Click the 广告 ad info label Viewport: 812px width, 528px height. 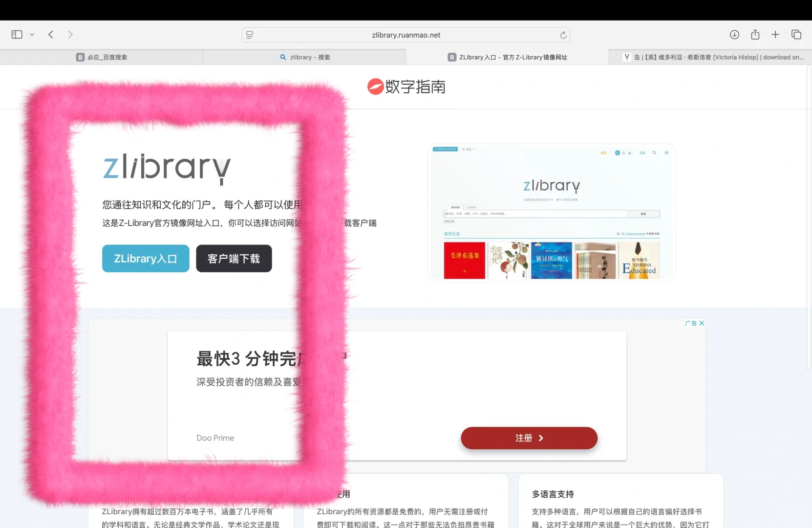tap(691, 323)
